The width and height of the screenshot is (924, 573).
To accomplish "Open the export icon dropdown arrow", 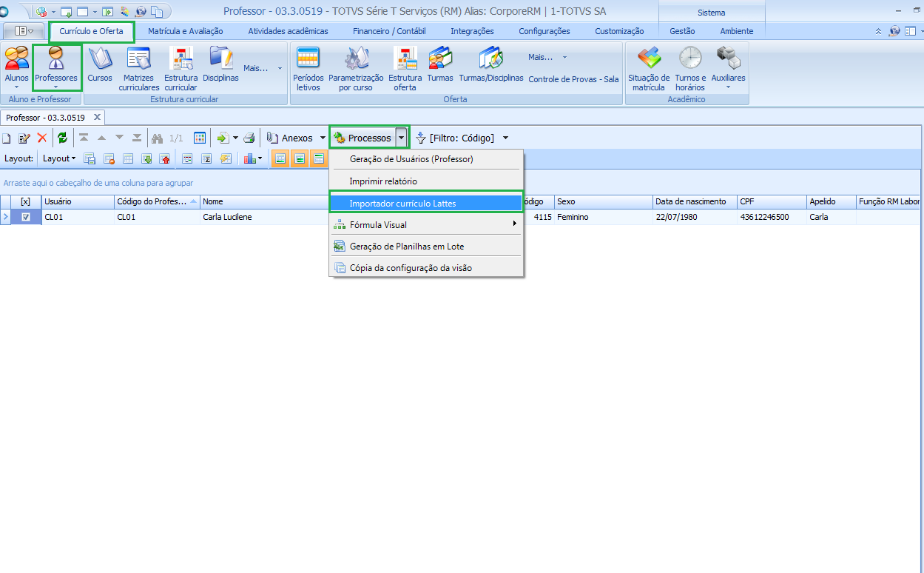I will 235,138.
